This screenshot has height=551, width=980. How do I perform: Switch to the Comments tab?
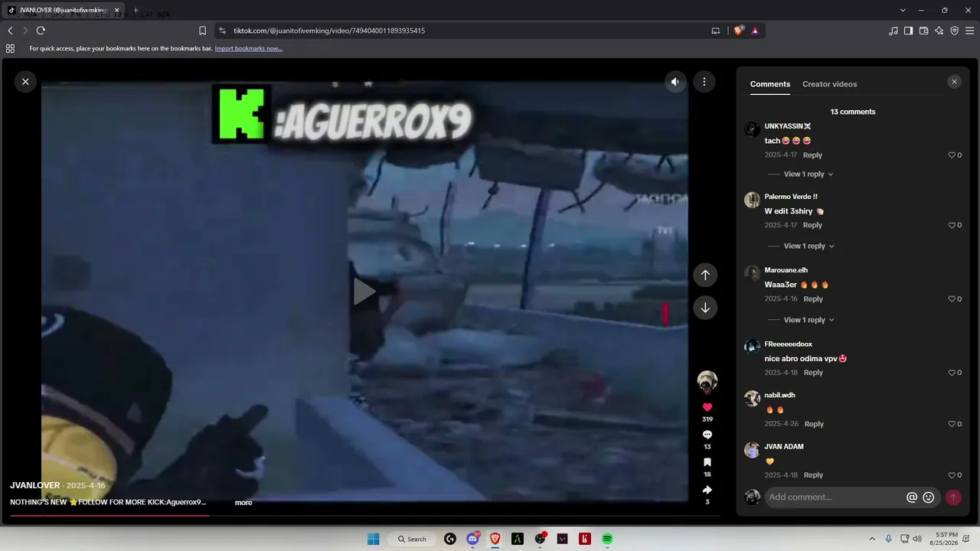pos(770,84)
